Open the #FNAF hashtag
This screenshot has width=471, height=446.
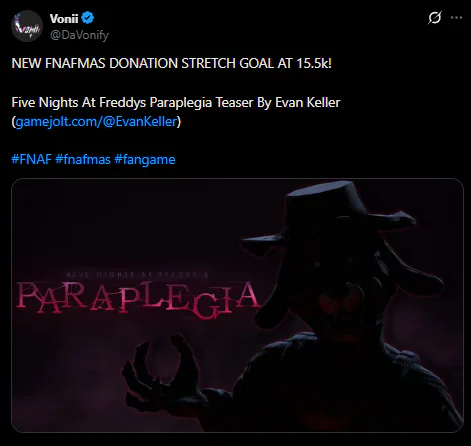coord(31,159)
